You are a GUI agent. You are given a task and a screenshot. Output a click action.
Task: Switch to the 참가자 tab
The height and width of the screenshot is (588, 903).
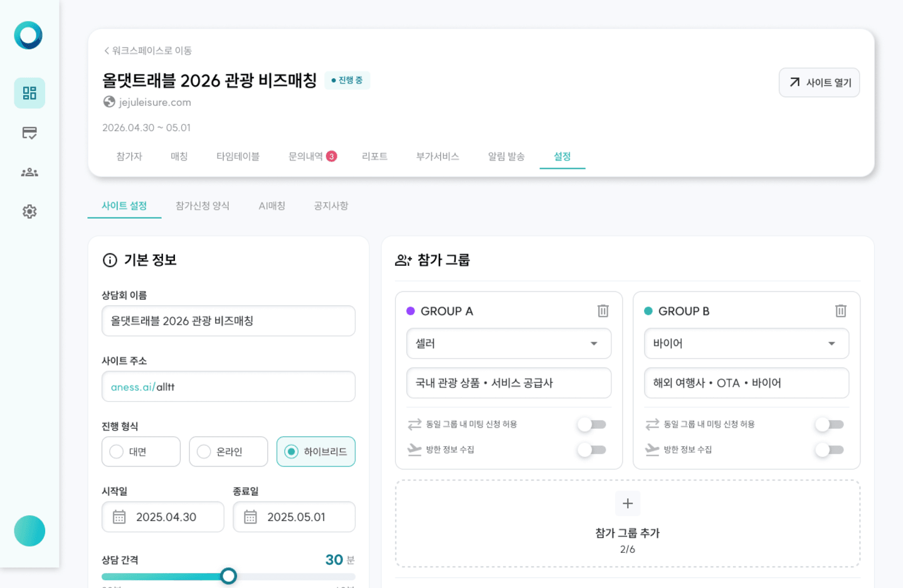pyautogui.click(x=129, y=156)
